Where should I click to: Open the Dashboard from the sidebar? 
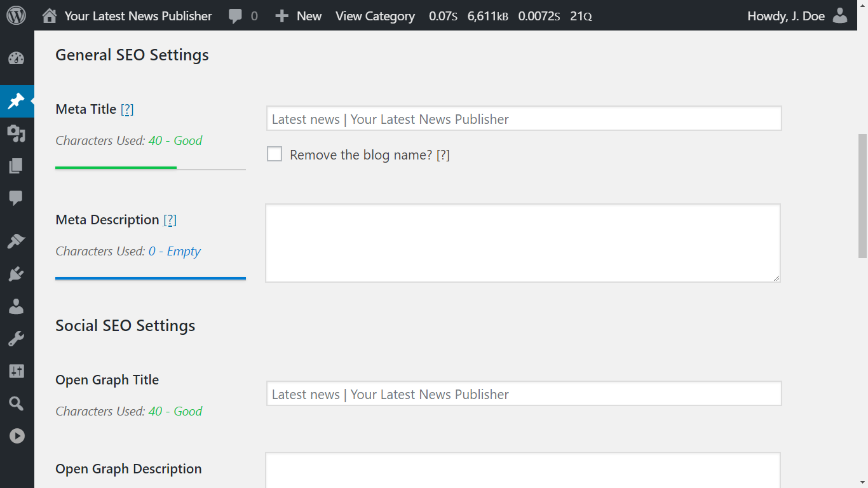coord(17,57)
